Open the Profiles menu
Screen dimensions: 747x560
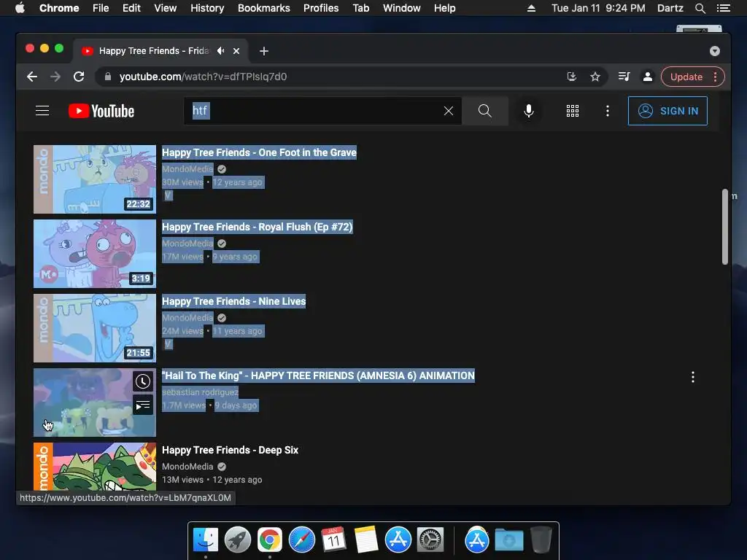(x=321, y=8)
